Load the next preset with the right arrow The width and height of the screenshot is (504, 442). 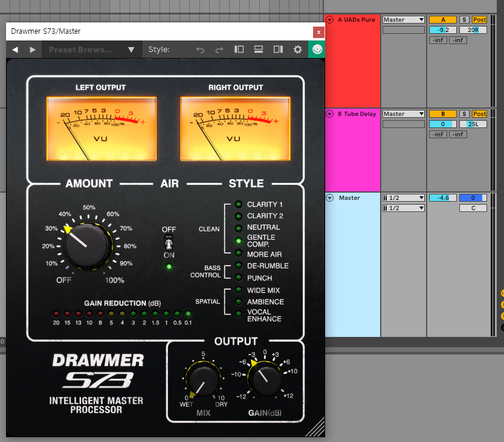click(33, 50)
